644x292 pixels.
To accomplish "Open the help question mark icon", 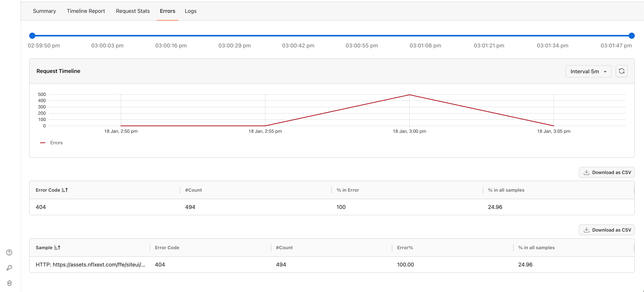I will coord(9,252).
